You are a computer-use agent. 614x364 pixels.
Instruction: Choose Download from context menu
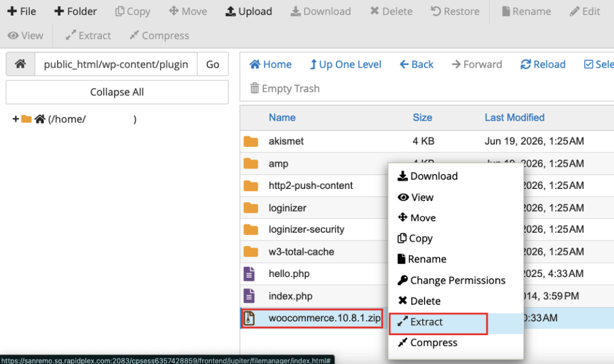click(428, 176)
